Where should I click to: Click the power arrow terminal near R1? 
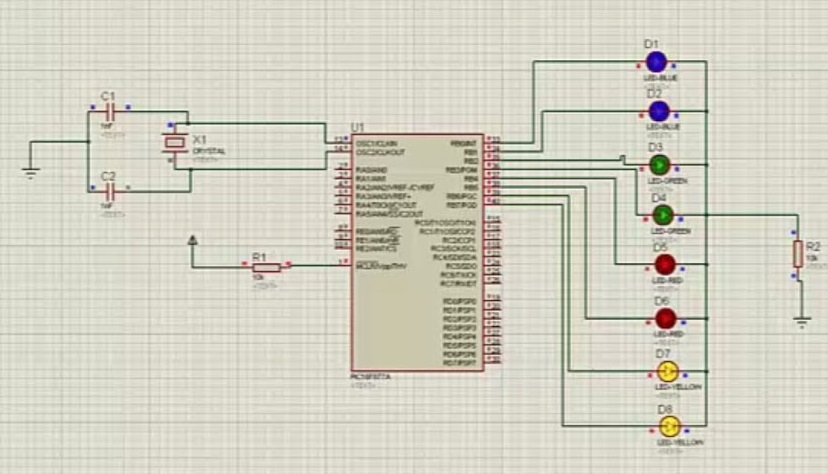(x=193, y=241)
